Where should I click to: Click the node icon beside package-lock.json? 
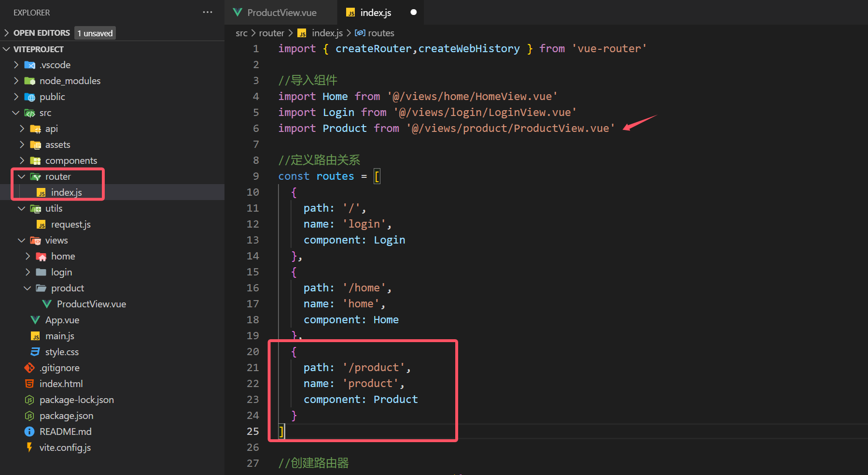click(x=29, y=400)
